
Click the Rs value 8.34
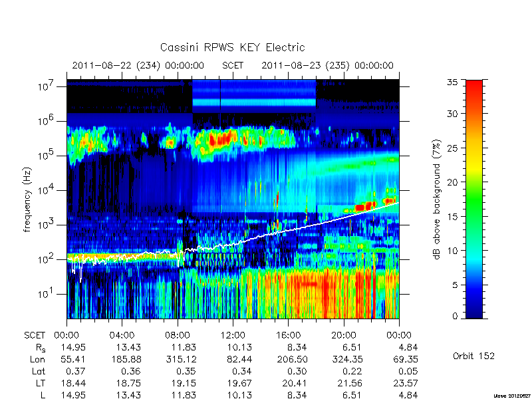[x=297, y=347]
